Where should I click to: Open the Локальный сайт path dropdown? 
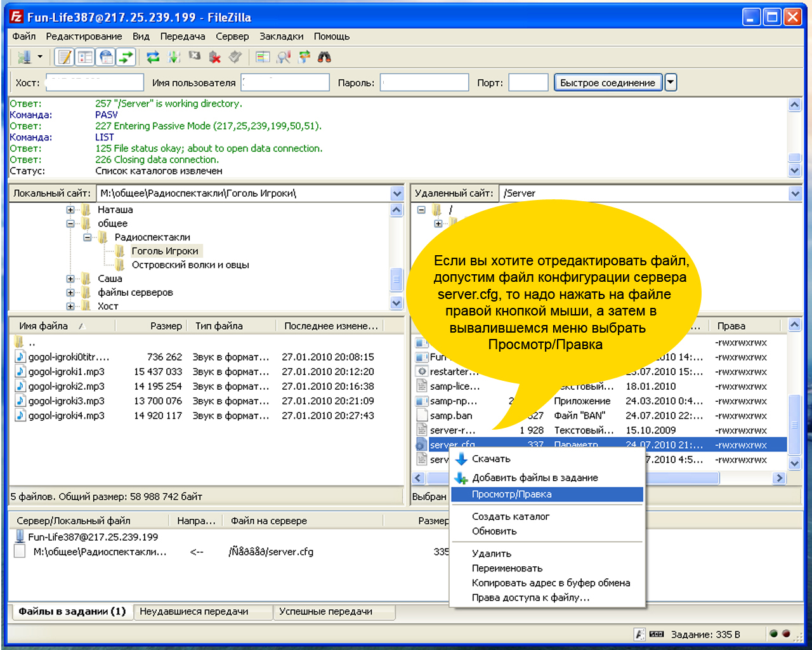397,193
